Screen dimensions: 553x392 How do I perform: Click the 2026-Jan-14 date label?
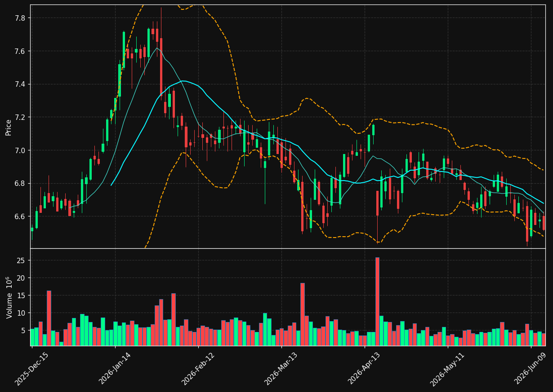coord(115,369)
